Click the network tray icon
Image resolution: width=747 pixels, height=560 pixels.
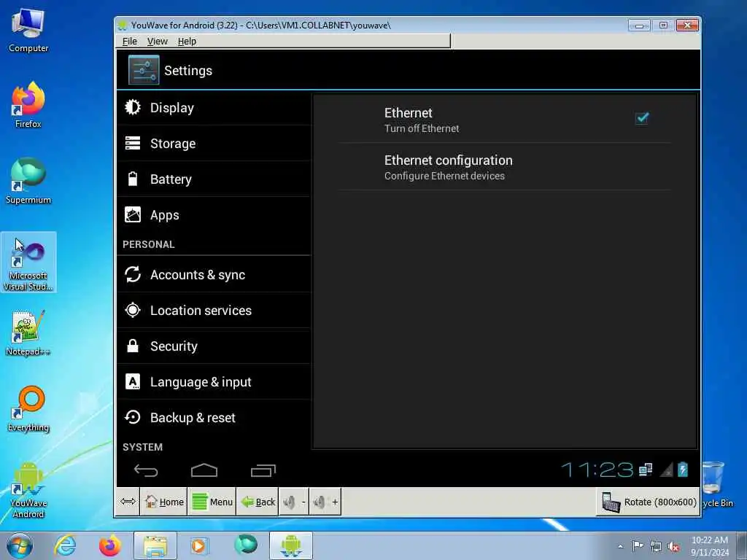pos(656,547)
